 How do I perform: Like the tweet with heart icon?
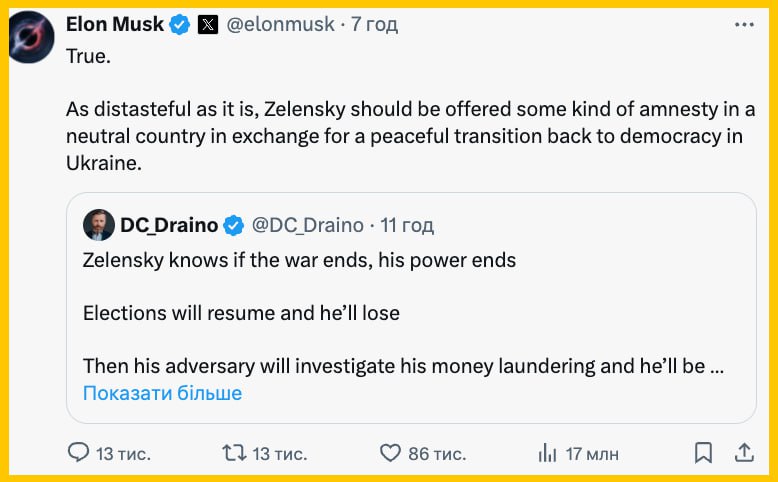tap(391, 453)
